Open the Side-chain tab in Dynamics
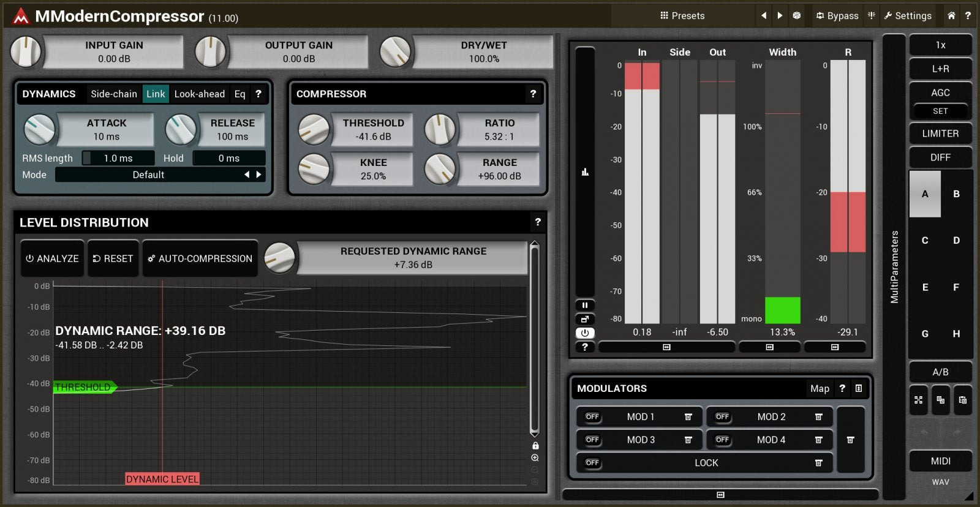Viewport: 980px width, 507px height. 114,94
